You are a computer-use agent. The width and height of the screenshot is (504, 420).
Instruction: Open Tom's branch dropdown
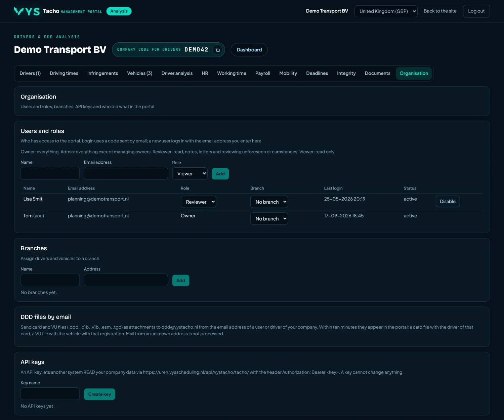coord(269,219)
